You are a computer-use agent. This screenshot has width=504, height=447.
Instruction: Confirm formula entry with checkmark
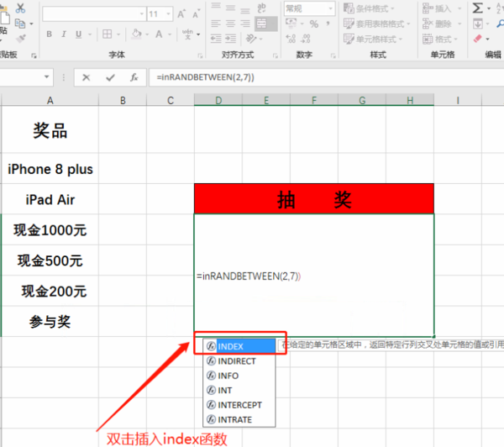[x=110, y=77]
